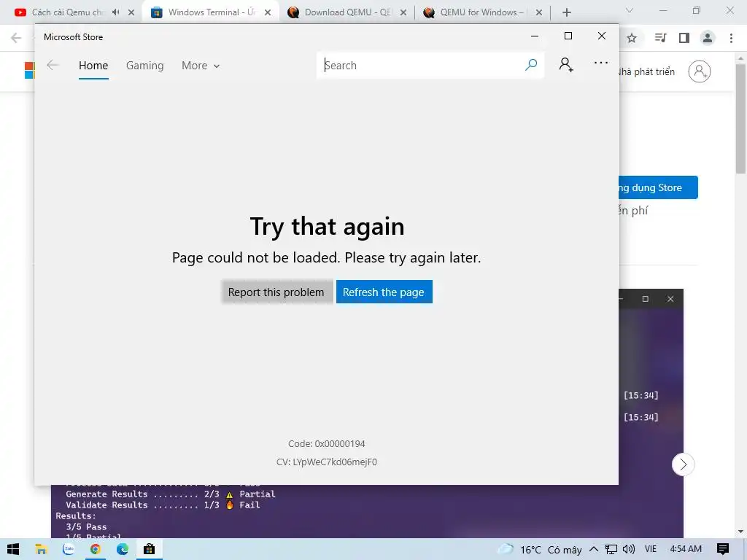Open the sign-in account icon in Store
Viewport: 747px width, 560px height.
[x=566, y=64]
